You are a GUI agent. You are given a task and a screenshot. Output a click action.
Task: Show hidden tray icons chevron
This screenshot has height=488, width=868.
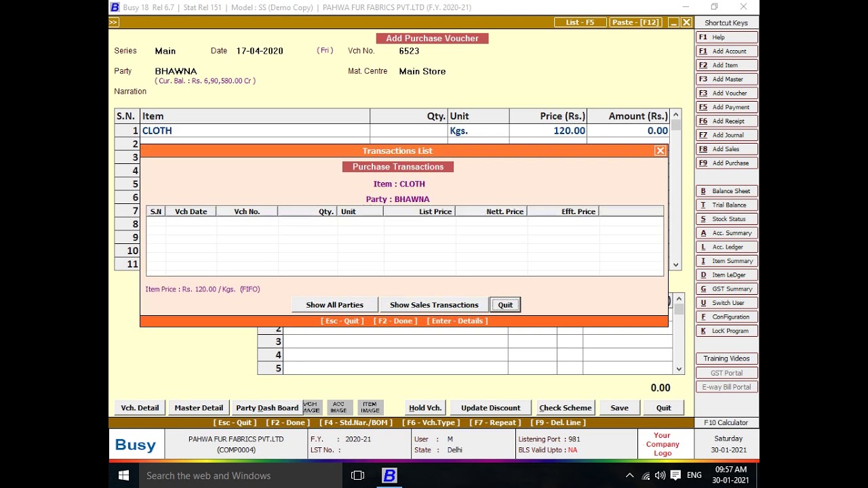tap(629, 476)
